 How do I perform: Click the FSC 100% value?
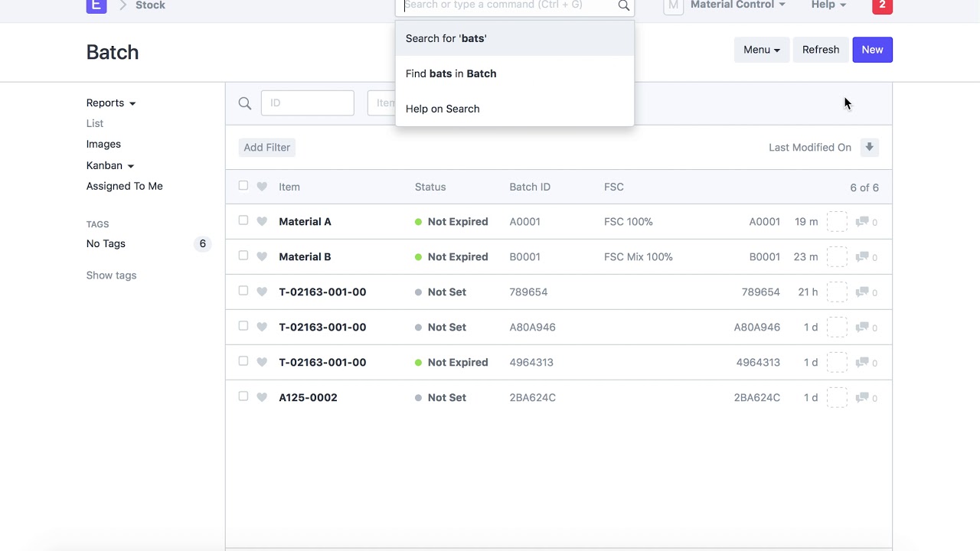click(x=629, y=222)
